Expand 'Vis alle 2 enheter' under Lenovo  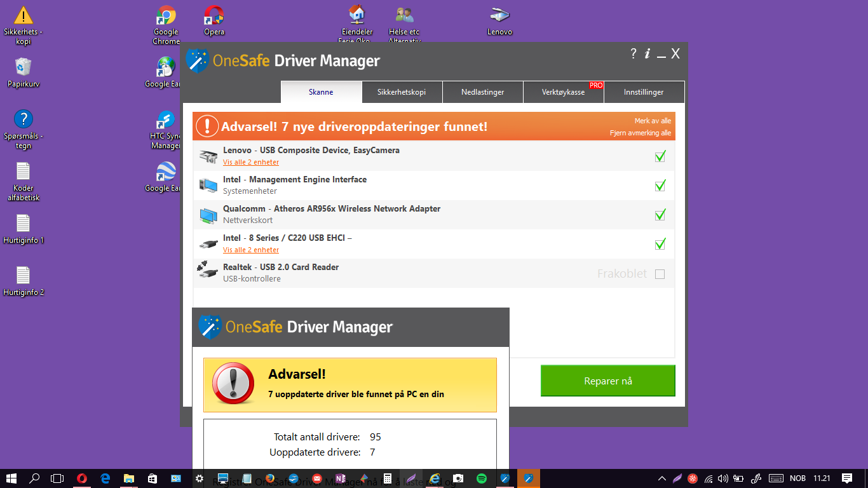pyautogui.click(x=251, y=162)
